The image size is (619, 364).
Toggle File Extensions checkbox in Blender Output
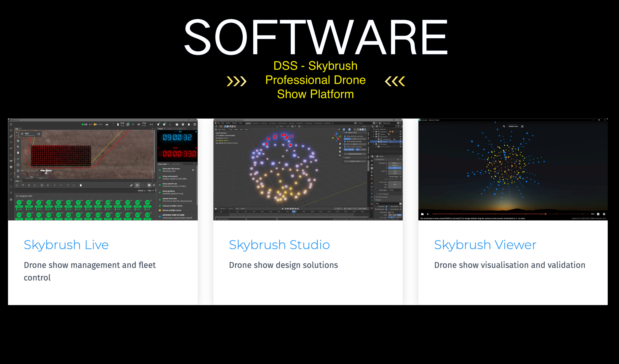[x=386, y=209]
